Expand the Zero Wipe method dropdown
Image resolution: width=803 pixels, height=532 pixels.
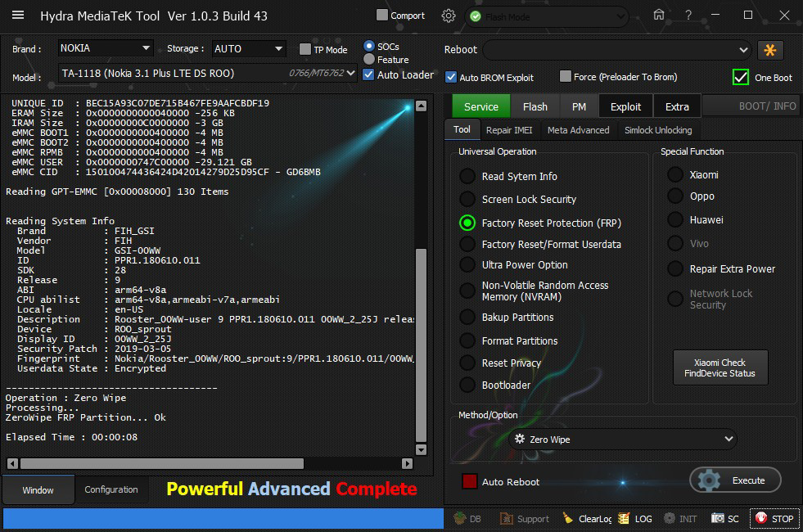click(x=622, y=440)
